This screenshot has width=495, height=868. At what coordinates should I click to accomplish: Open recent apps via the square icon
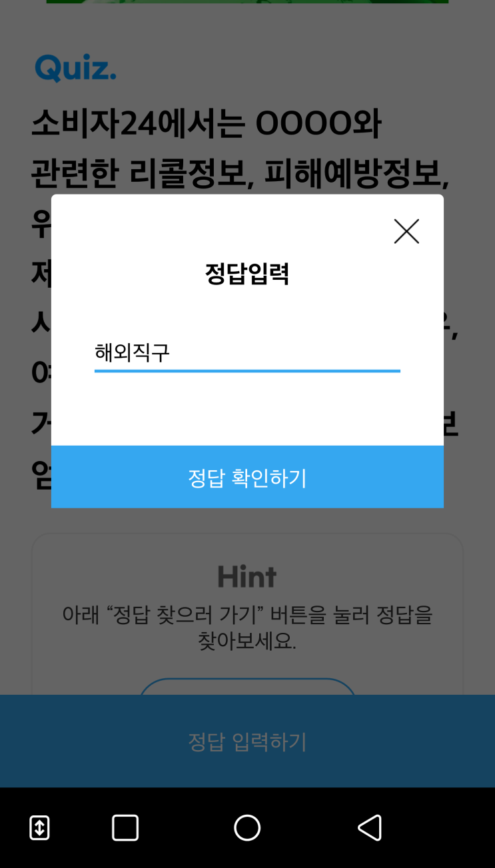125,827
